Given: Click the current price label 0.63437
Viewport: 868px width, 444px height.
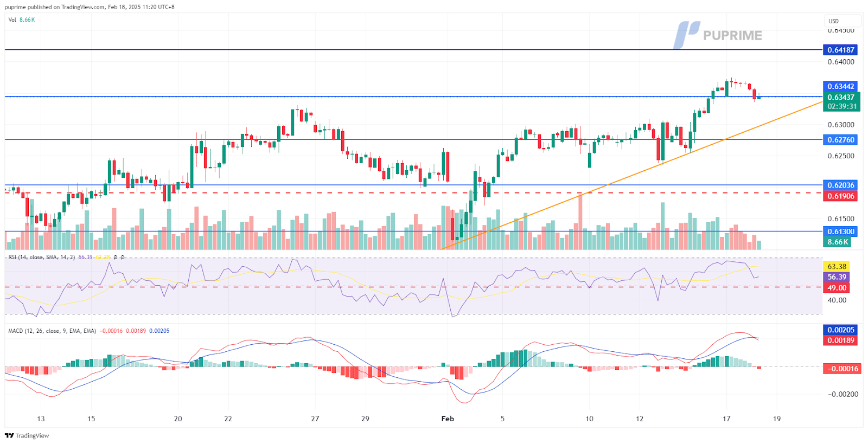Looking at the screenshot, I should (x=840, y=97).
